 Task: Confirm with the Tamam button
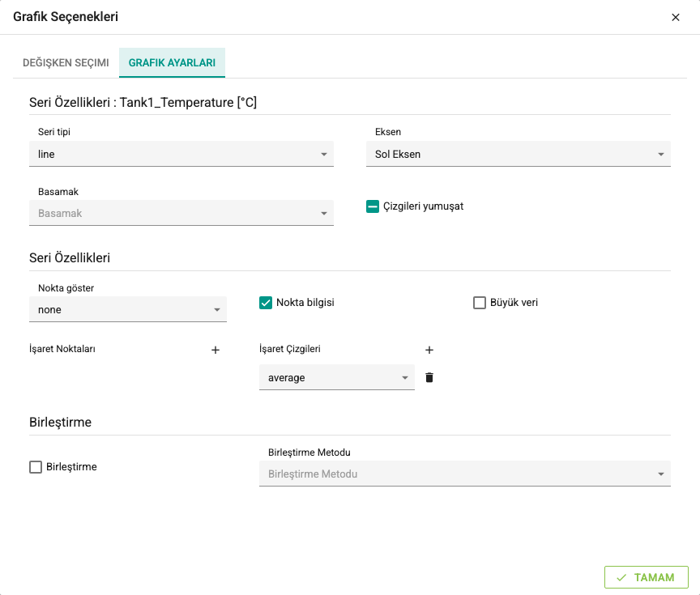(647, 578)
